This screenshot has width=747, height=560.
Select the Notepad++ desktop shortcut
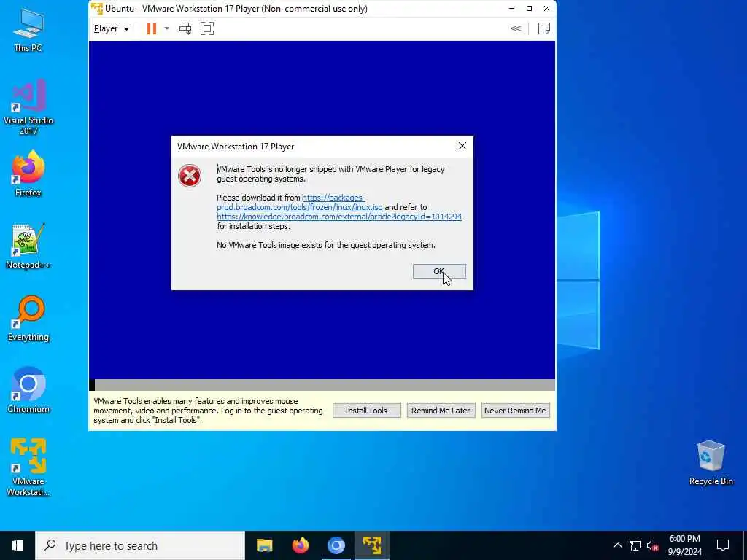[x=28, y=246]
